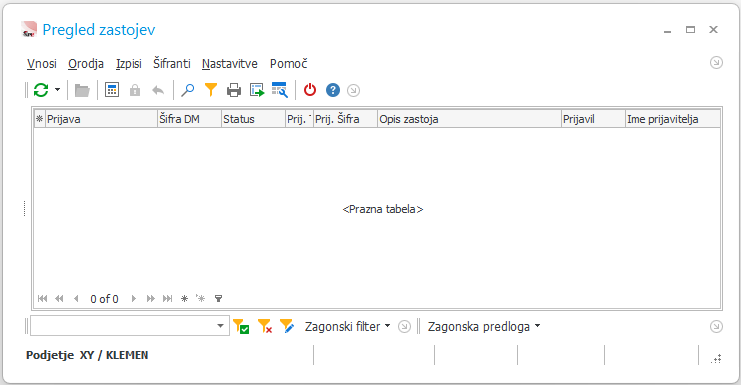
Task: Click toolbar options circled arrow icon
Action: pos(353,90)
